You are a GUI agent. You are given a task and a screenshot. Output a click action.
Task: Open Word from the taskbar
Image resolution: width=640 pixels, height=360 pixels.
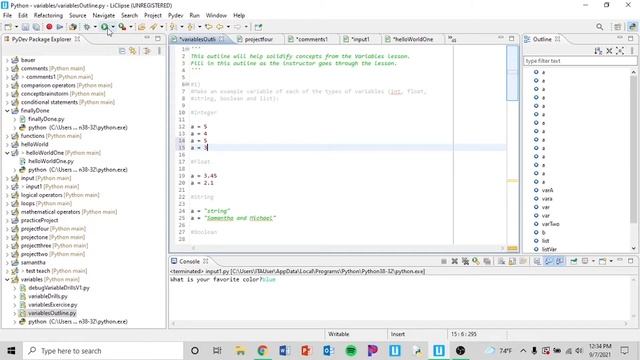click(284, 351)
